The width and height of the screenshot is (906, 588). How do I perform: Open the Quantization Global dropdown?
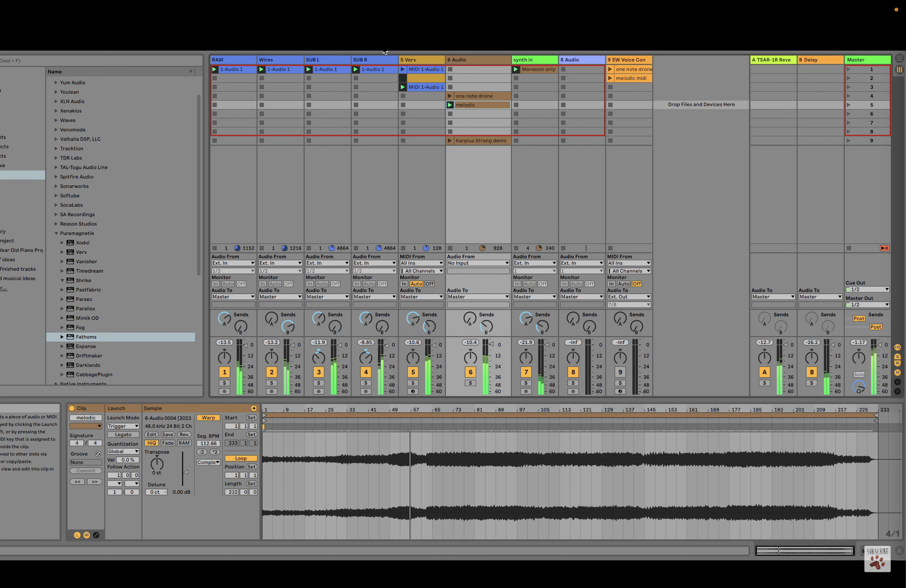click(x=123, y=451)
